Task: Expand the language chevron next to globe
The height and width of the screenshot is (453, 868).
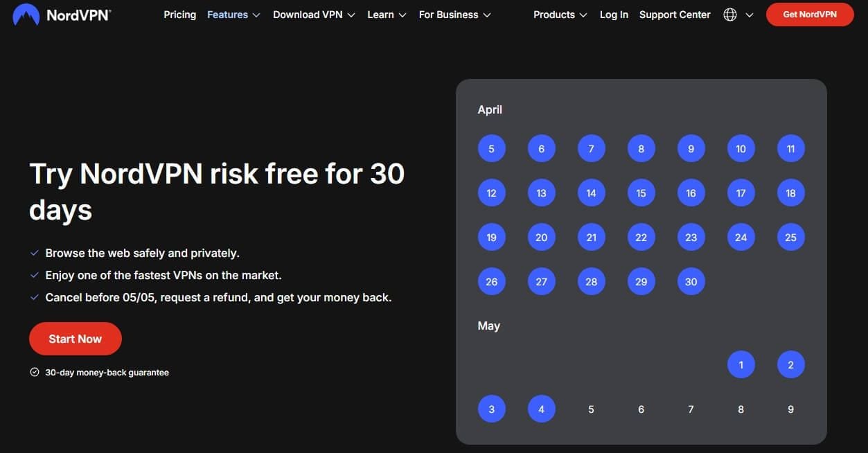Action: click(x=749, y=15)
